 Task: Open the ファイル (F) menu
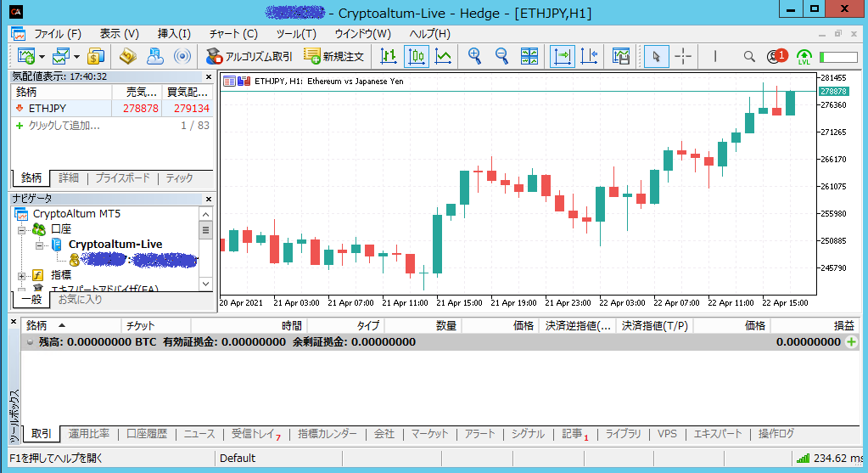58,34
